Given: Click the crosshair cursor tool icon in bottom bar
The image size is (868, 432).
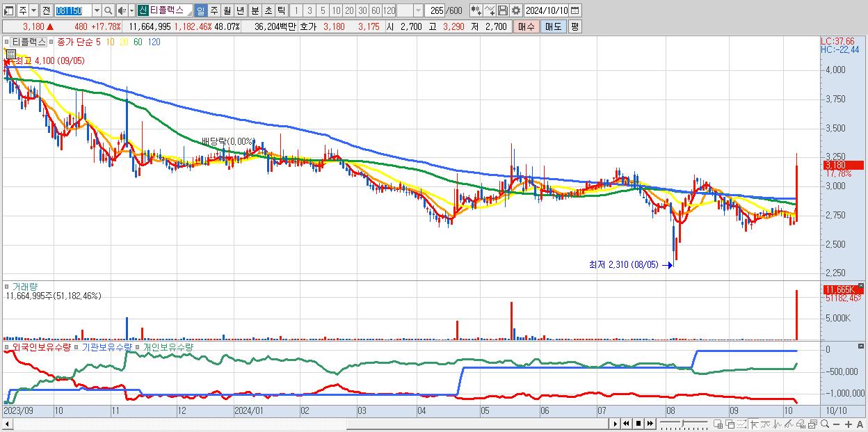Looking at the screenshot, I should pos(754,424).
